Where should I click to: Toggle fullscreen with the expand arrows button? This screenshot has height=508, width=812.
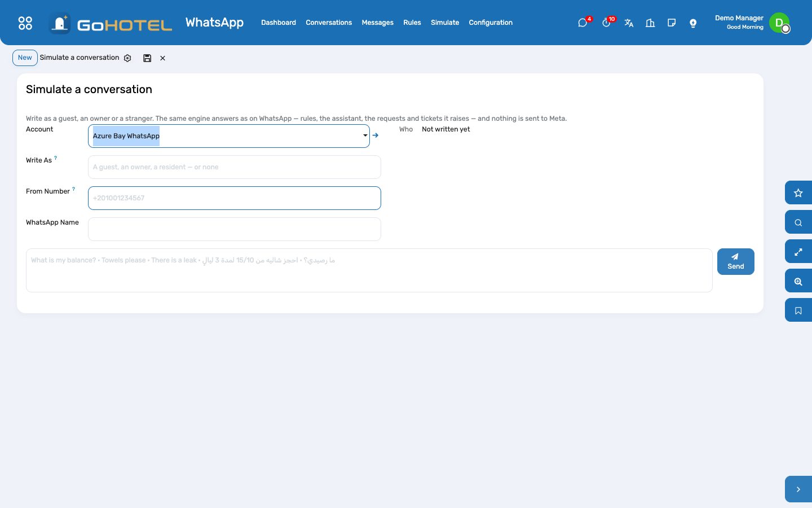click(798, 252)
